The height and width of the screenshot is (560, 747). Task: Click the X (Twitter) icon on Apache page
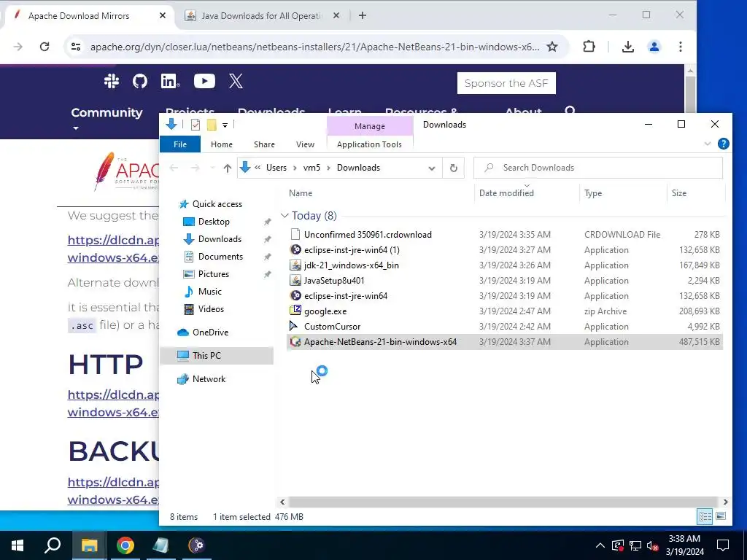(236, 81)
